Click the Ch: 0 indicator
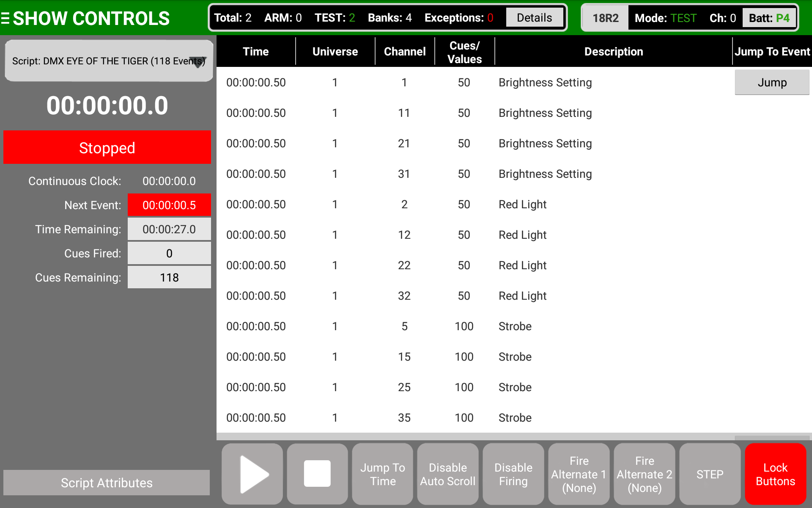Viewport: 812px width, 508px height. [722, 18]
